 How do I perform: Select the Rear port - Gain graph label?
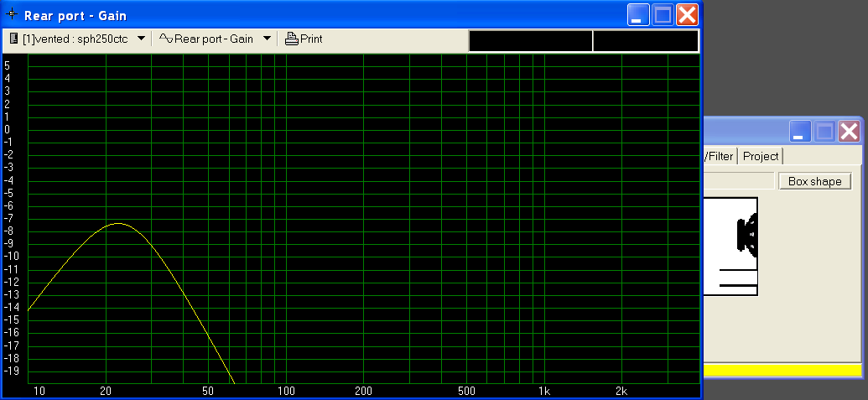point(214,39)
